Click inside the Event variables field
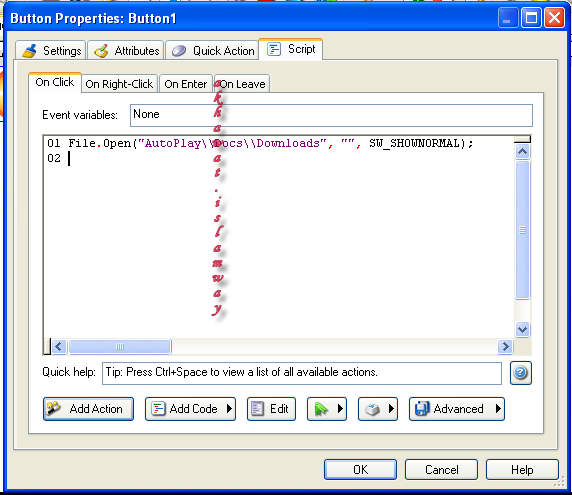 tap(331, 115)
